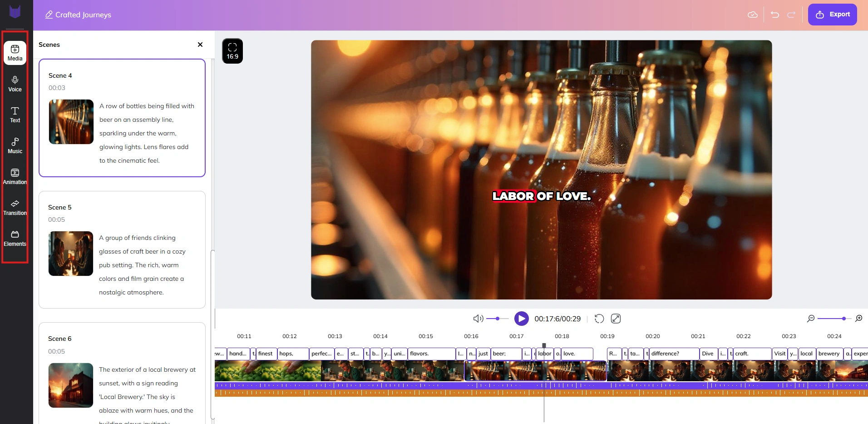Viewport: 868px width, 424px height.
Task: Click the 00:20 timeline ruler mark
Action: (653, 336)
